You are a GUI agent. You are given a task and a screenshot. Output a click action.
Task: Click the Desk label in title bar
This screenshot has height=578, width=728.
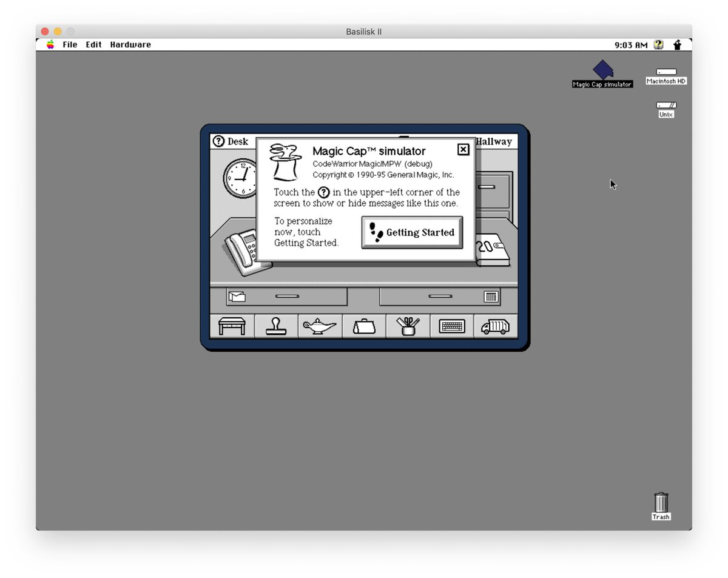(x=238, y=141)
